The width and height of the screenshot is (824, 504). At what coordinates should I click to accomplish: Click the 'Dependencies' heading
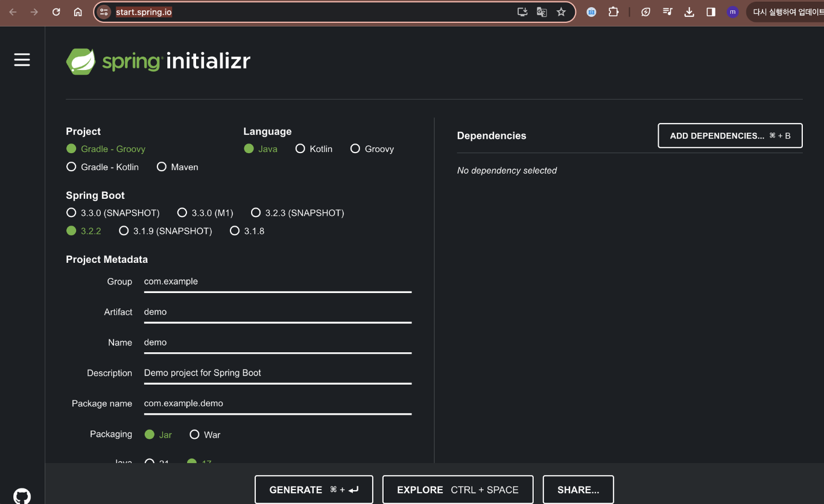tap(492, 136)
